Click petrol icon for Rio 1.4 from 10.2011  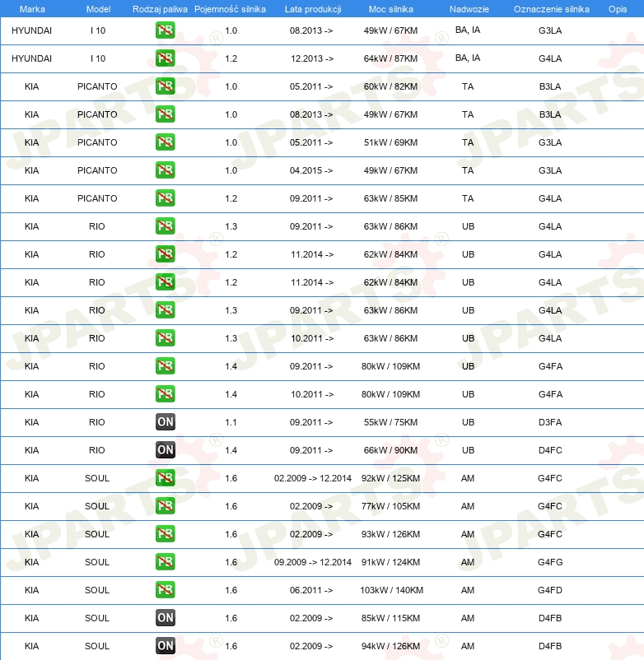pos(165,394)
